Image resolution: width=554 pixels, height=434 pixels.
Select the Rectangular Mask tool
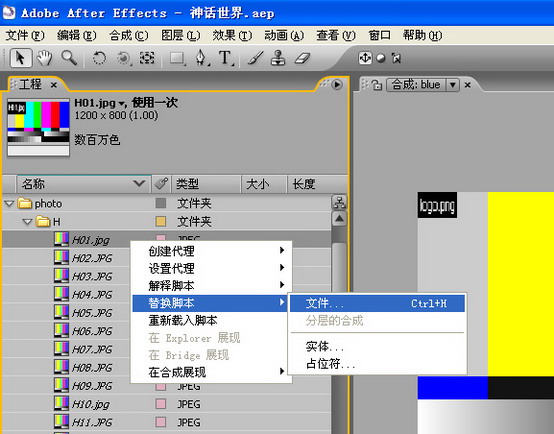click(x=178, y=58)
